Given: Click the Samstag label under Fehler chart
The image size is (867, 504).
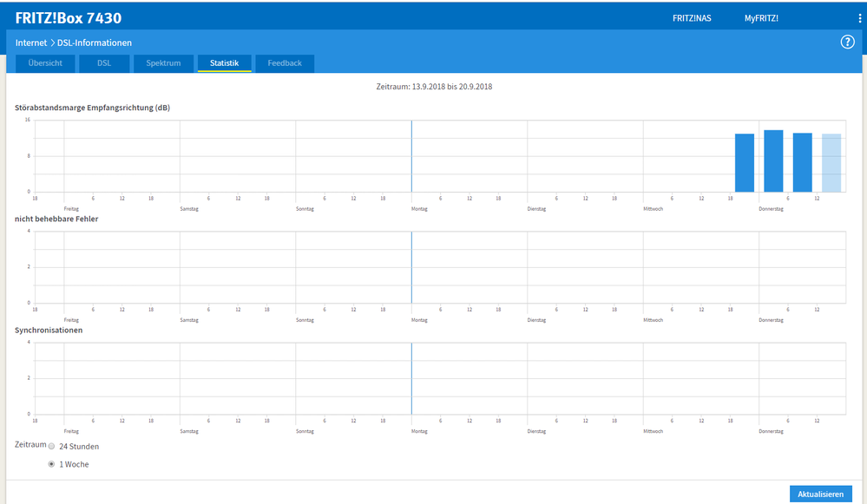Looking at the screenshot, I should click(189, 320).
